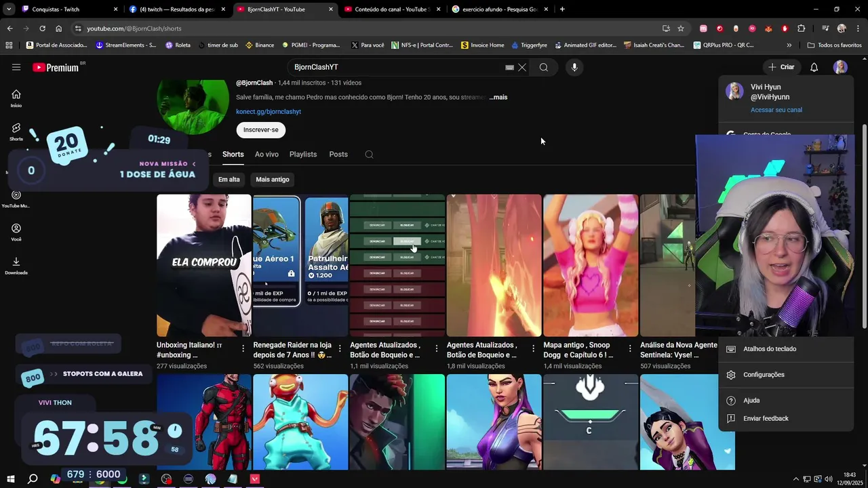Filter shorts by Em alta
Viewport: 868px width, 488px height.
click(229, 180)
